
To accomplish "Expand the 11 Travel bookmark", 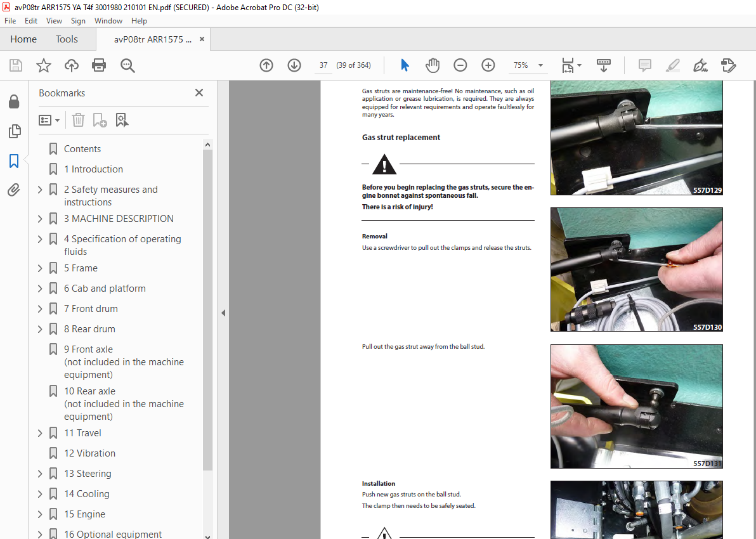I will [40, 433].
